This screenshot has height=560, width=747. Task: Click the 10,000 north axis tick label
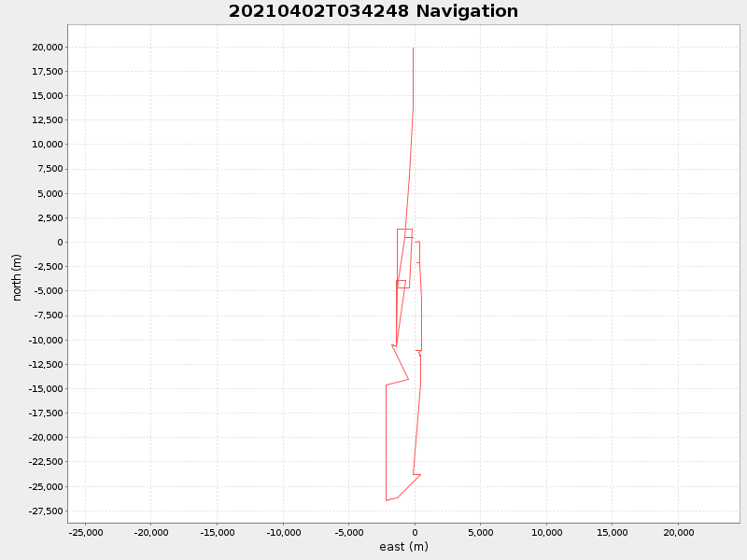click(x=48, y=145)
